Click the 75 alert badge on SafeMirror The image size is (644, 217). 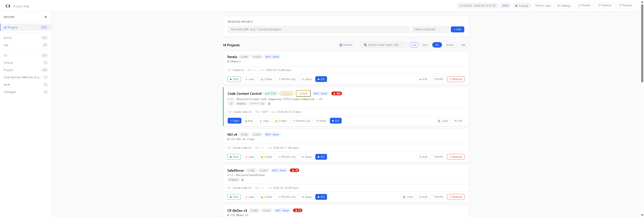coord(294,171)
